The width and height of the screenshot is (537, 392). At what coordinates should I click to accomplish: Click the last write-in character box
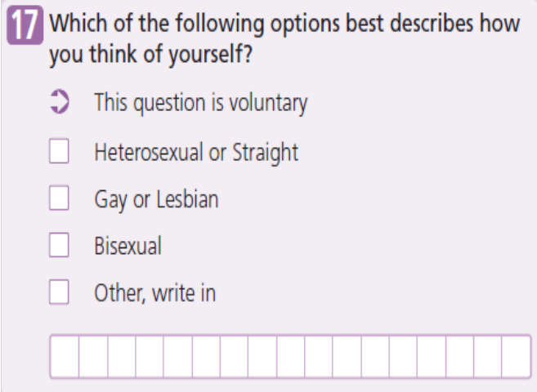(x=517, y=355)
